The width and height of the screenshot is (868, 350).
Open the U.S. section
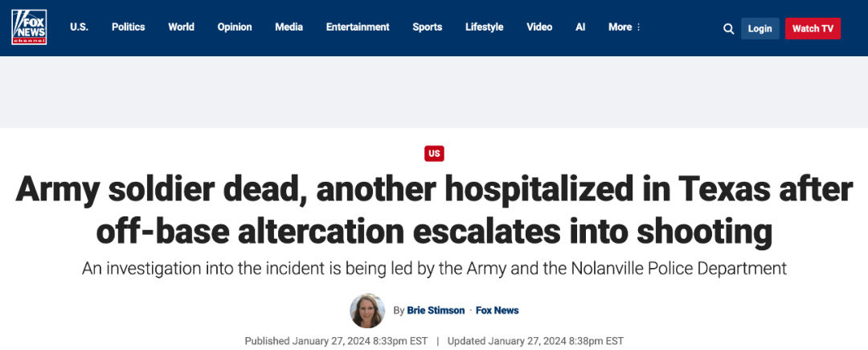click(x=79, y=27)
